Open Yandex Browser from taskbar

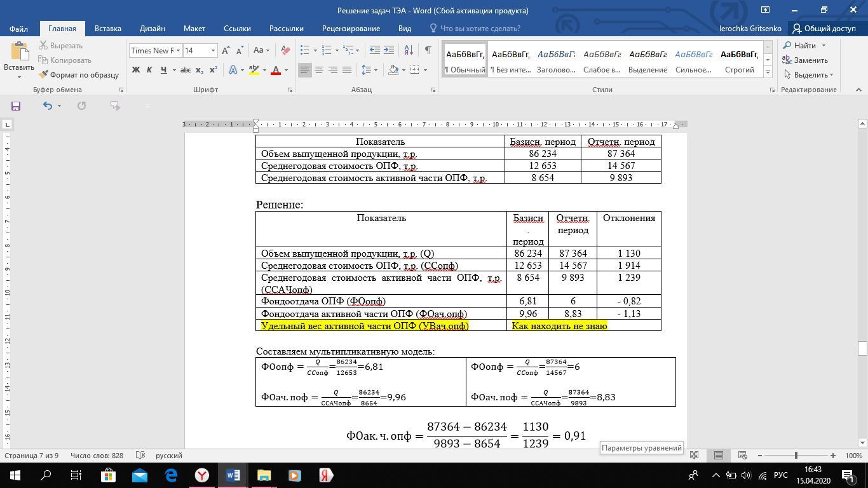201,475
